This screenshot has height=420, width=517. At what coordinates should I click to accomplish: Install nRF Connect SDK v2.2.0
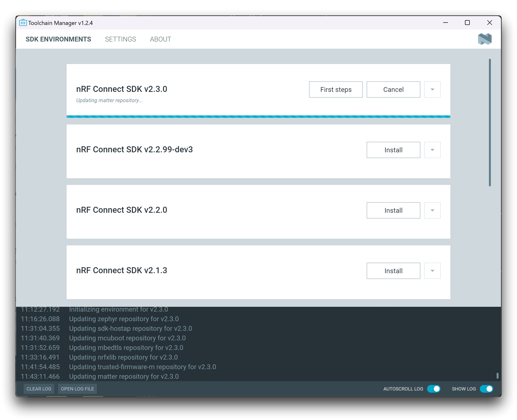[393, 211]
